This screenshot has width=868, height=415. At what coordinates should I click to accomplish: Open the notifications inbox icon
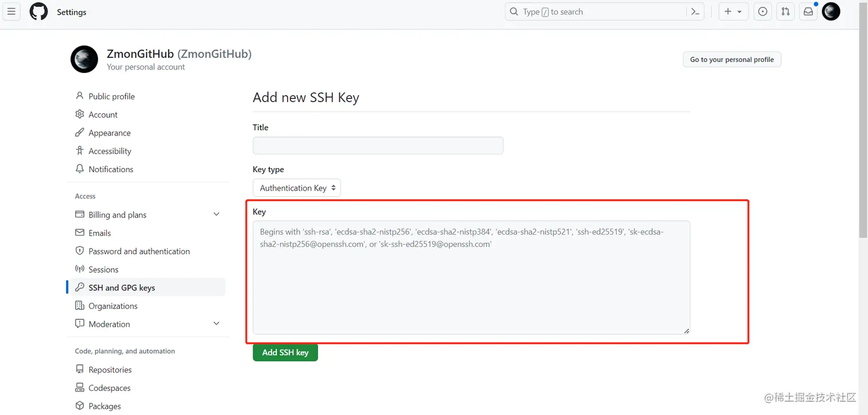click(808, 11)
